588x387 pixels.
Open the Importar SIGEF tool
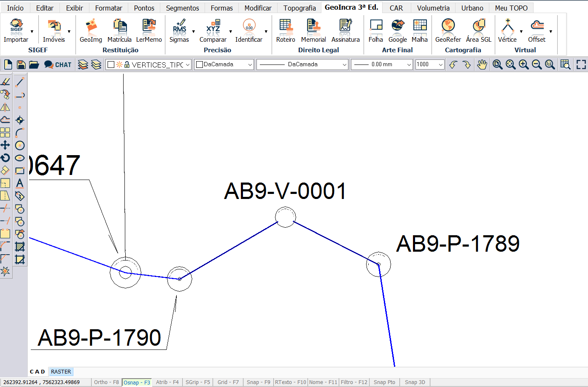tap(16, 31)
